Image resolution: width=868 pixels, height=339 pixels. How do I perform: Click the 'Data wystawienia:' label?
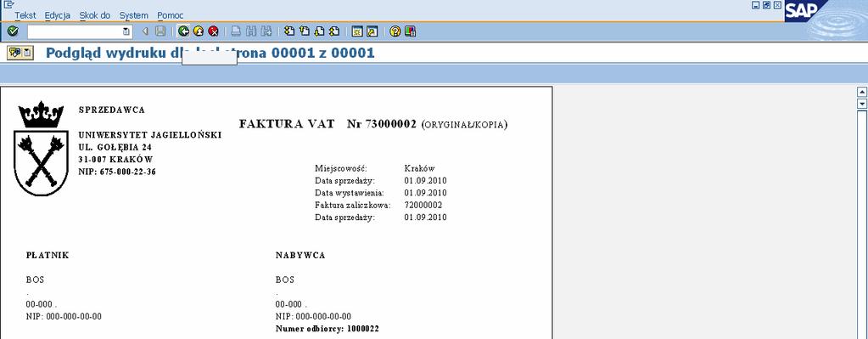(350, 193)
